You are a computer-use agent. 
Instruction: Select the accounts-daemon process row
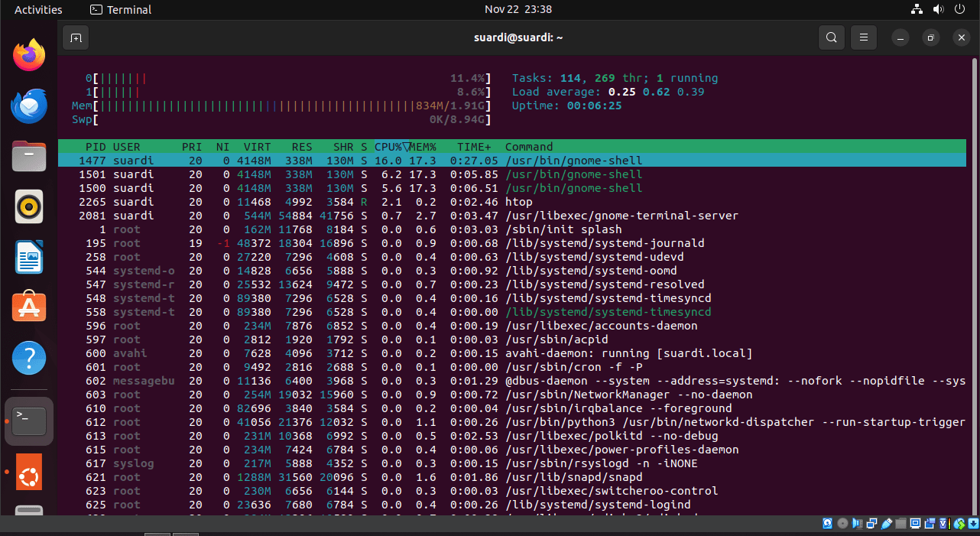(512, 326)
